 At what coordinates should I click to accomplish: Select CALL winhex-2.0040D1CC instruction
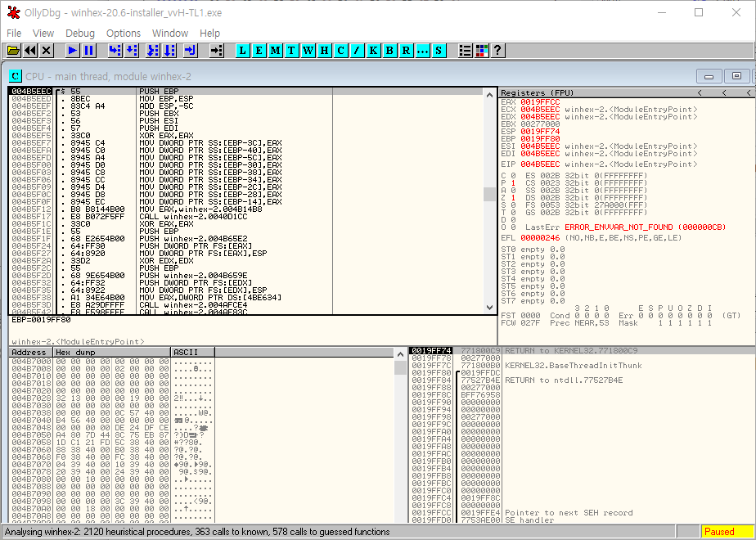tap(246, 217)
